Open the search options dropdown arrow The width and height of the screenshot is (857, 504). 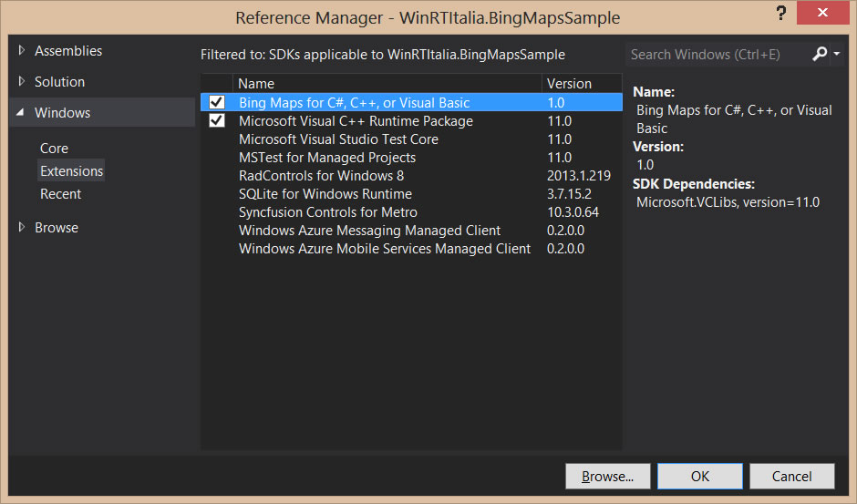[x=837, y=54]
